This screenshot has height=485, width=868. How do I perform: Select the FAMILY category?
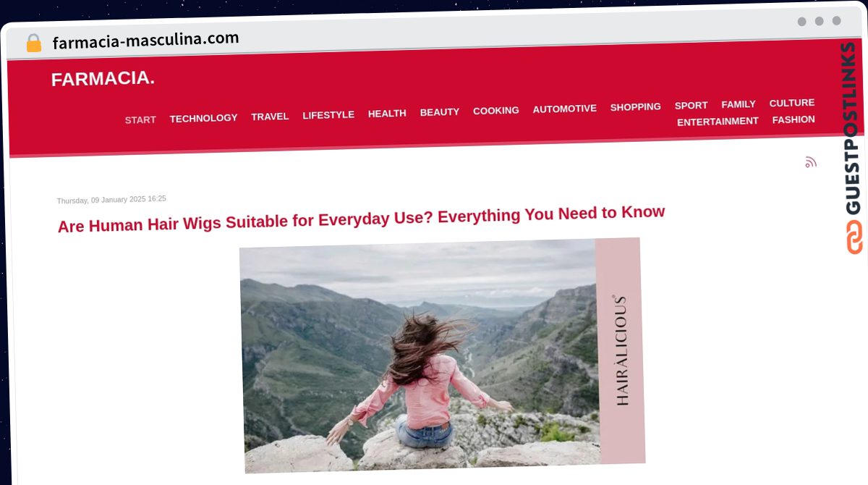(739, 104)
